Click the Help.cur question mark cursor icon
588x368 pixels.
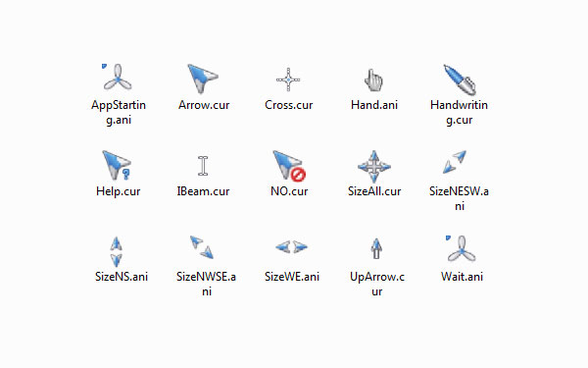[x=117, y=165]
